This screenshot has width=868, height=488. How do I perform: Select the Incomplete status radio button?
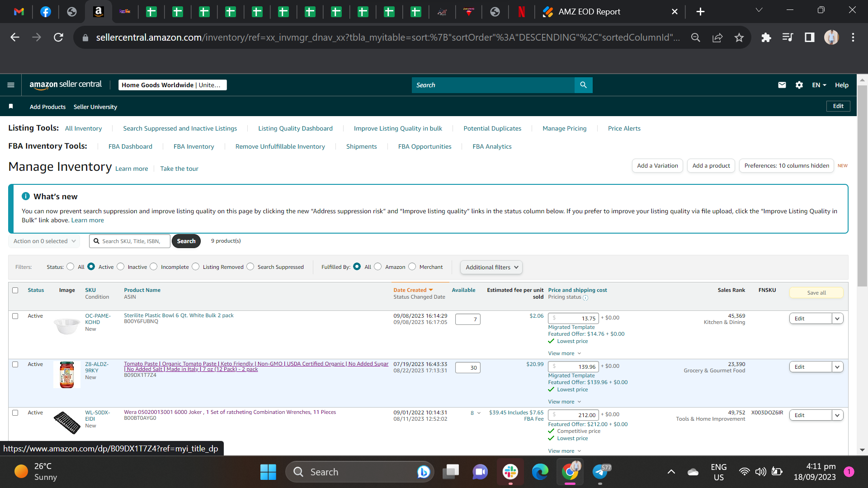154,267
